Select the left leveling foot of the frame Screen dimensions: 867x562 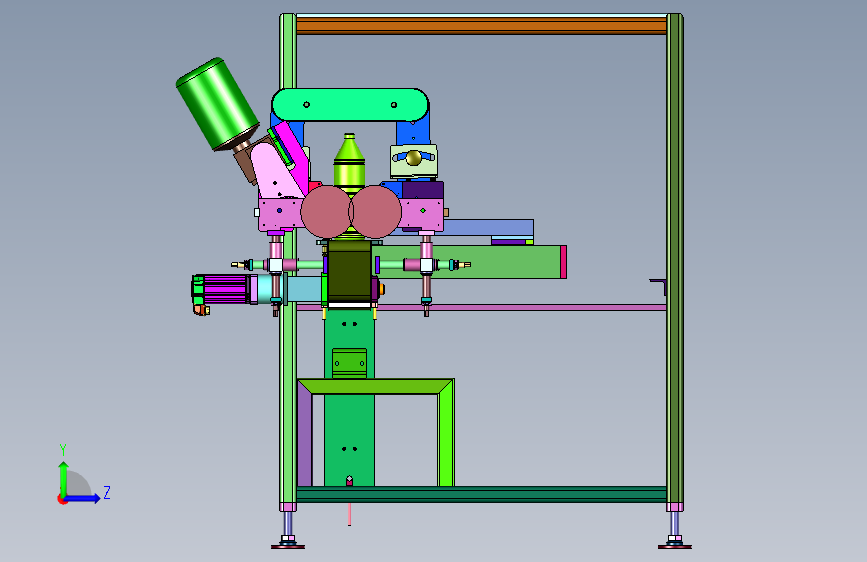point(288,542)
